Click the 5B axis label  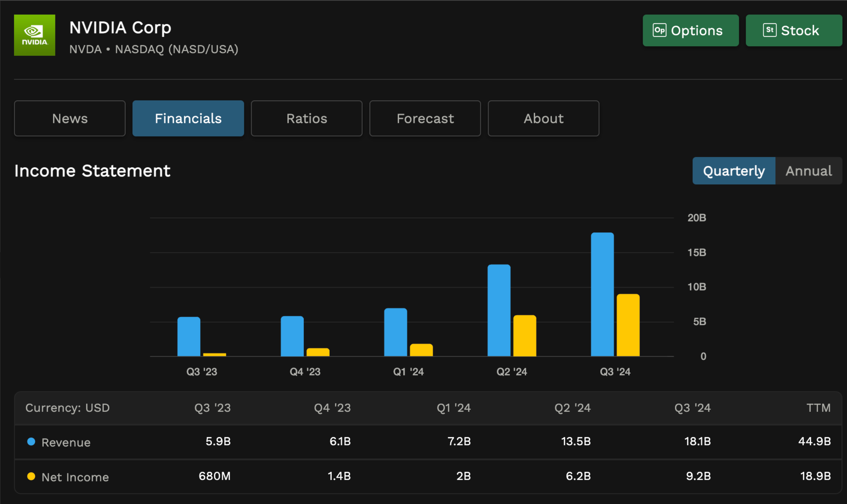click(700, 322)
